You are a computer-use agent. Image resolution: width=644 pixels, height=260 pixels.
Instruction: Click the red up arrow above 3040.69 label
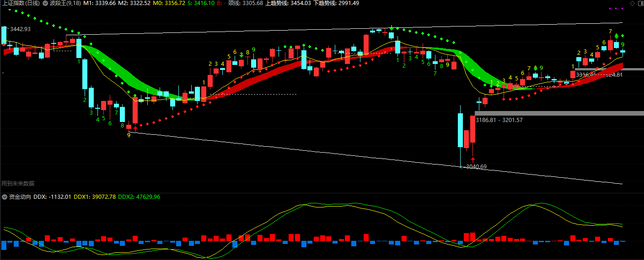coord(473,160)
